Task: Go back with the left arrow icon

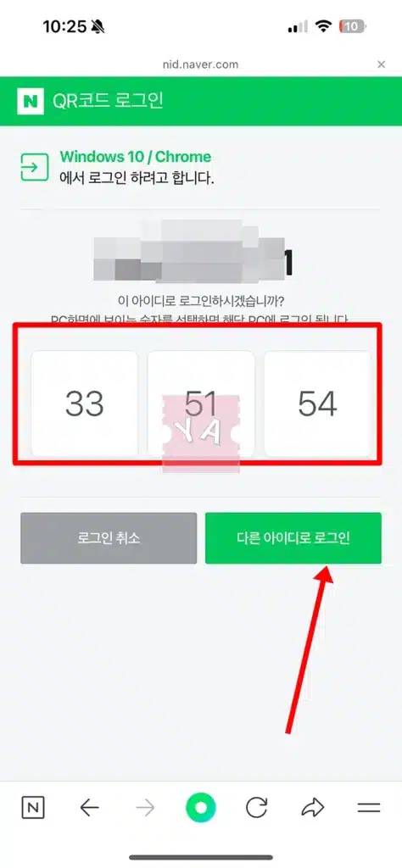Action: (89, 808)
